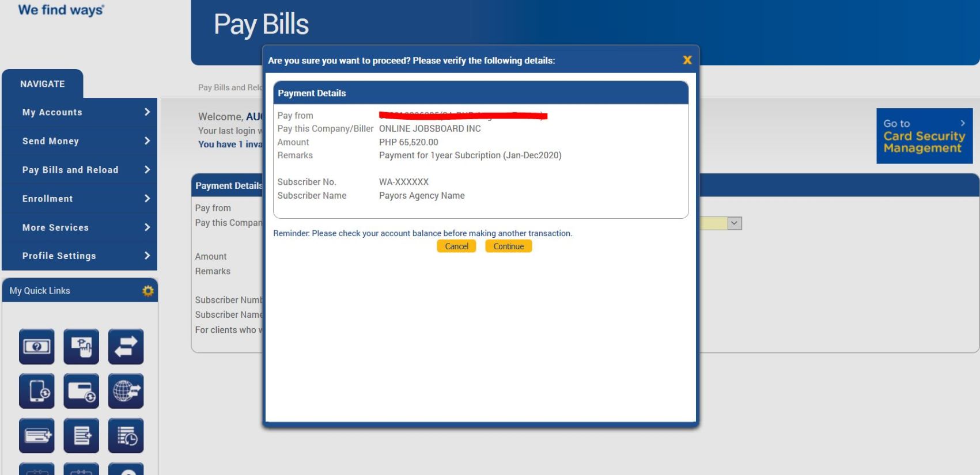
Task: Expand Profile Settings chevron arrow
Action: (147, 256)
